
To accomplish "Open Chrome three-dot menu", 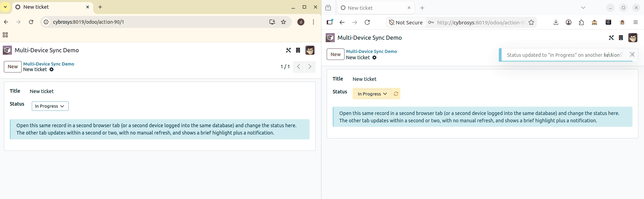I will click(313, 22).
